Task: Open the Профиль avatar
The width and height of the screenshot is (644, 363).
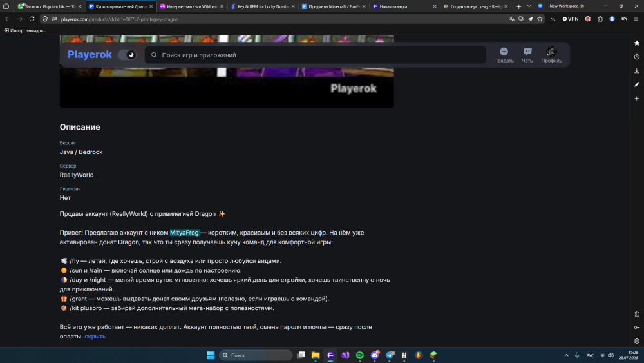Action: coord(551,52)
